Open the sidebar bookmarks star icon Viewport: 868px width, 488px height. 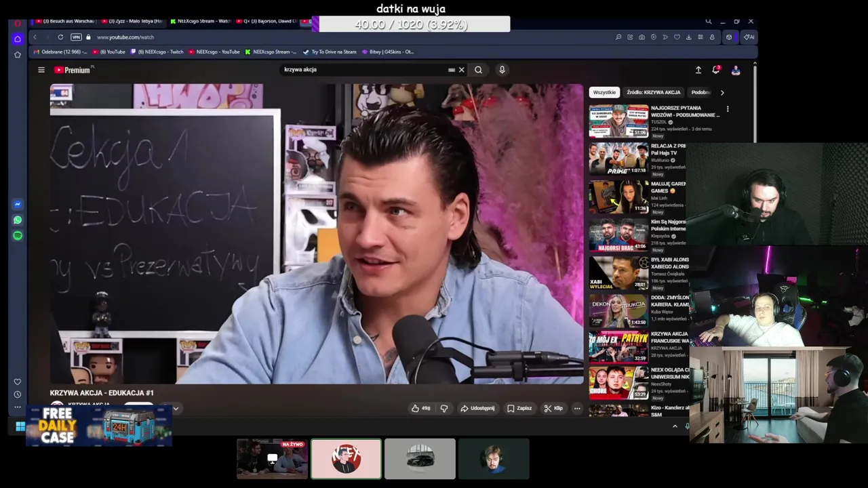(18, 54)
